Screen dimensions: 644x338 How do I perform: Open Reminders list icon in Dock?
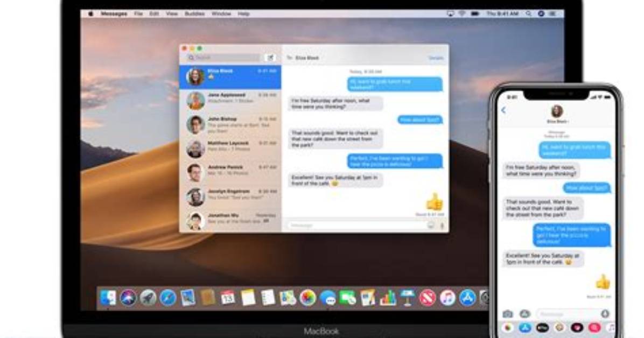coord(268,298)
